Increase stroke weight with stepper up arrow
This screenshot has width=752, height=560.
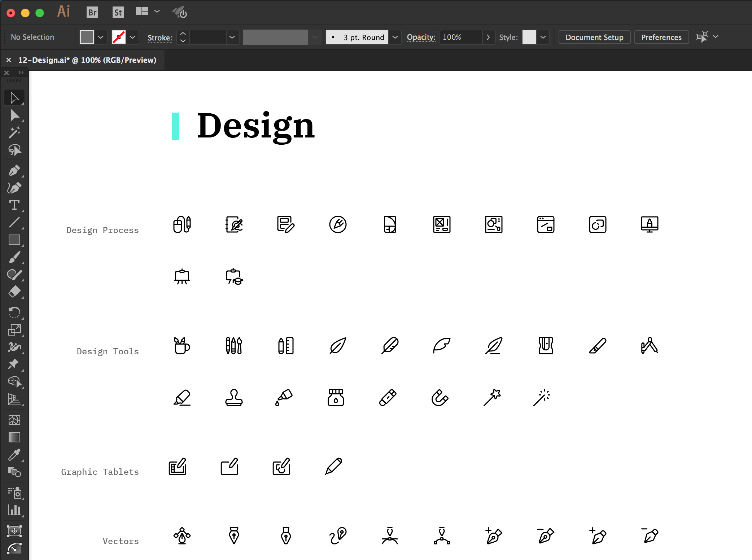[x=183, y=34]
